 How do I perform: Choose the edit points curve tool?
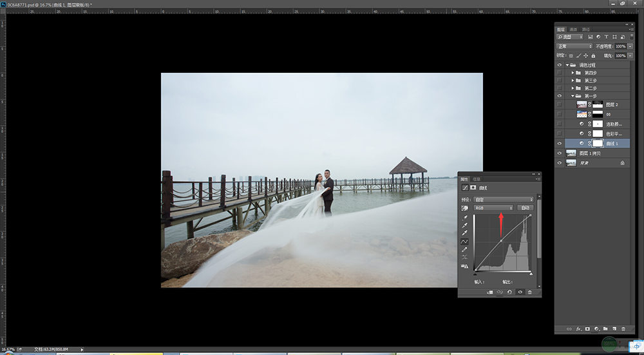[x=465, y=242]
